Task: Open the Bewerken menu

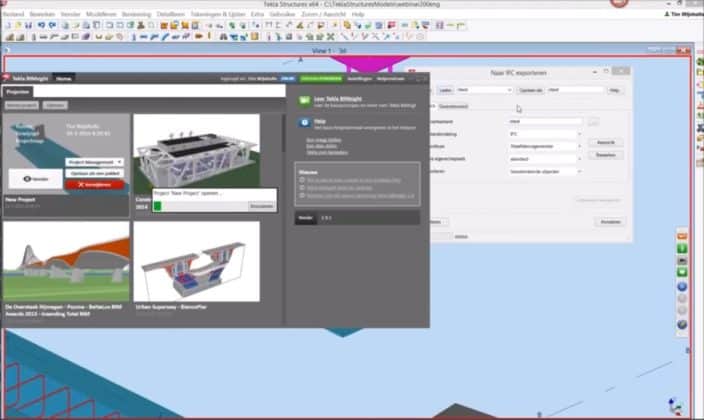Action: point(42,14)
